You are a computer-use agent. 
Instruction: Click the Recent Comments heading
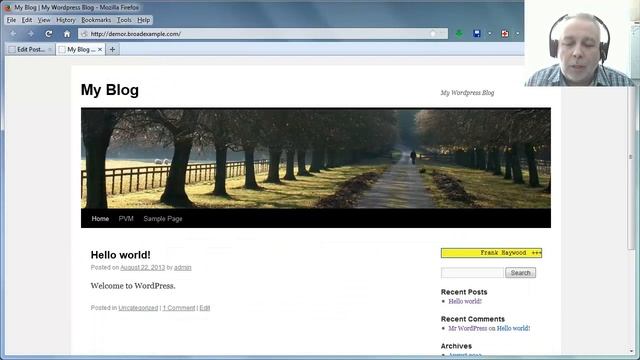473,319
